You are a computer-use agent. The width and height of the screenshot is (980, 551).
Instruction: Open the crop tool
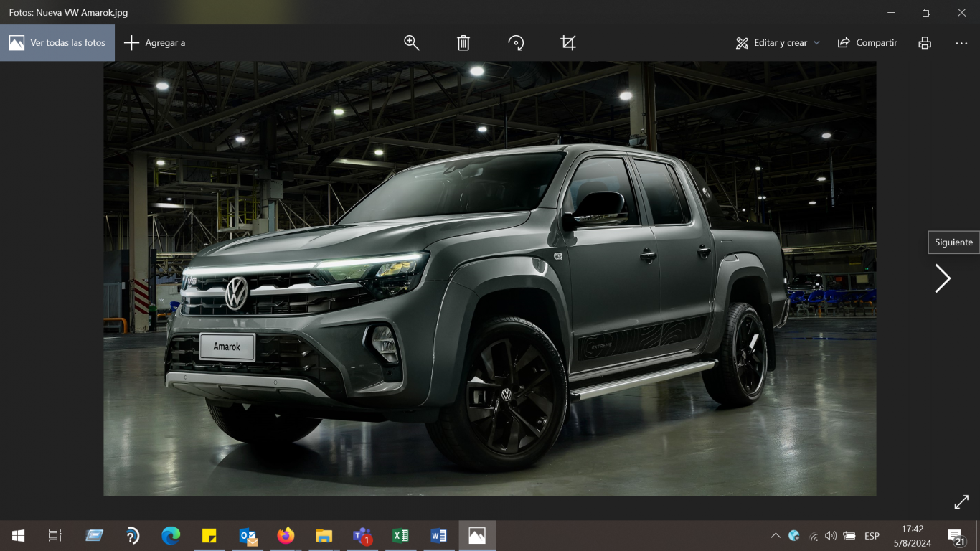point(568,43)
